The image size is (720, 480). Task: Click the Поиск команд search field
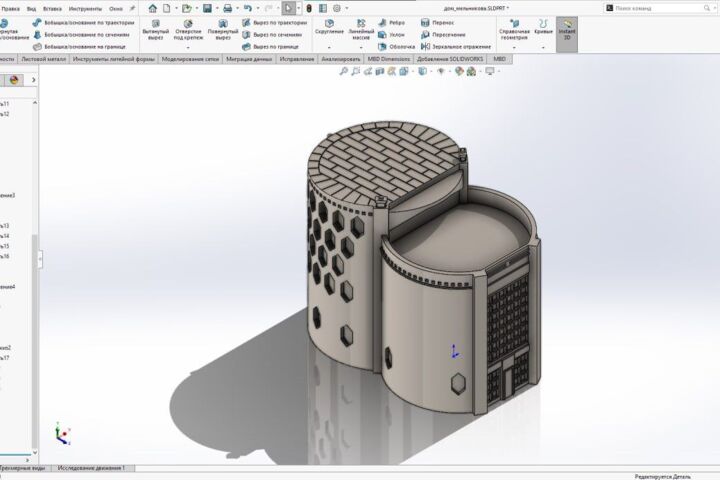pyautogui.click(x=658, y=8)
